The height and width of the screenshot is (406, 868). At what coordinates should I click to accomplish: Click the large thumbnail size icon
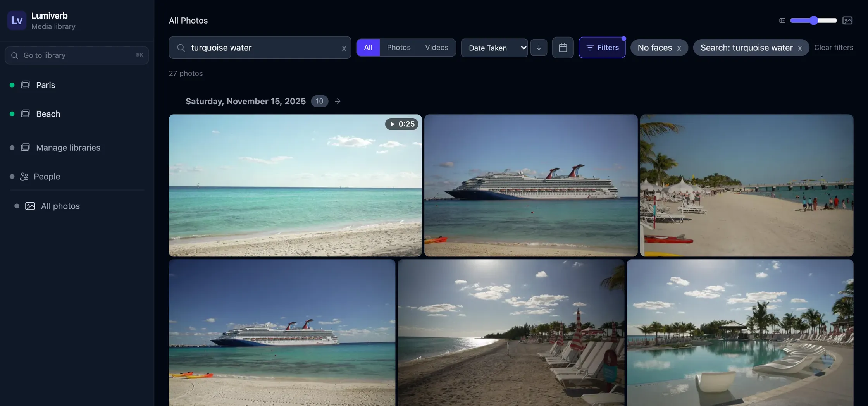pos(847,21)
